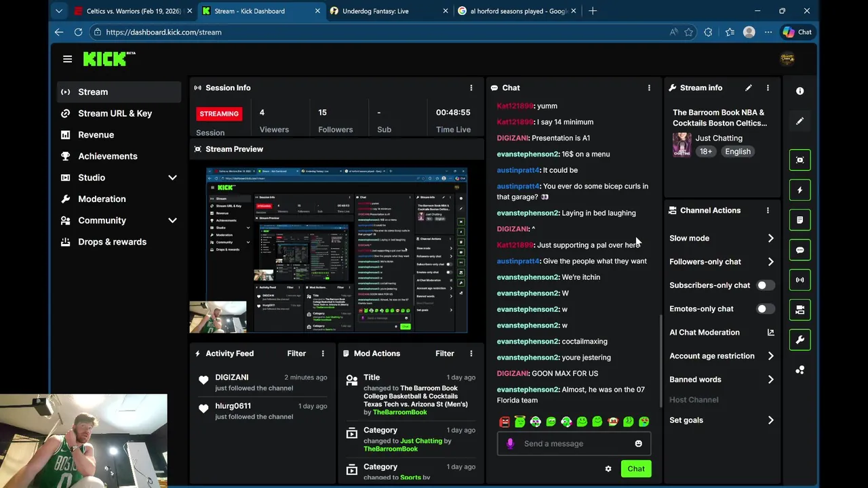868x488 pixels.
Task: Click the Just Chatting link in Mod Actions
Action: (420, 441)
